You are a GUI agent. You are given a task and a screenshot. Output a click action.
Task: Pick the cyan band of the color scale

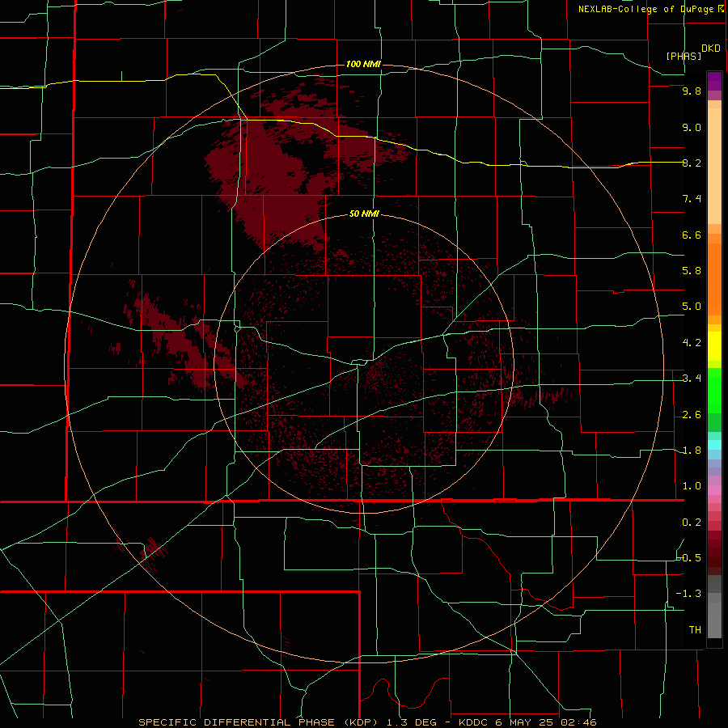(x=714, y=444)
